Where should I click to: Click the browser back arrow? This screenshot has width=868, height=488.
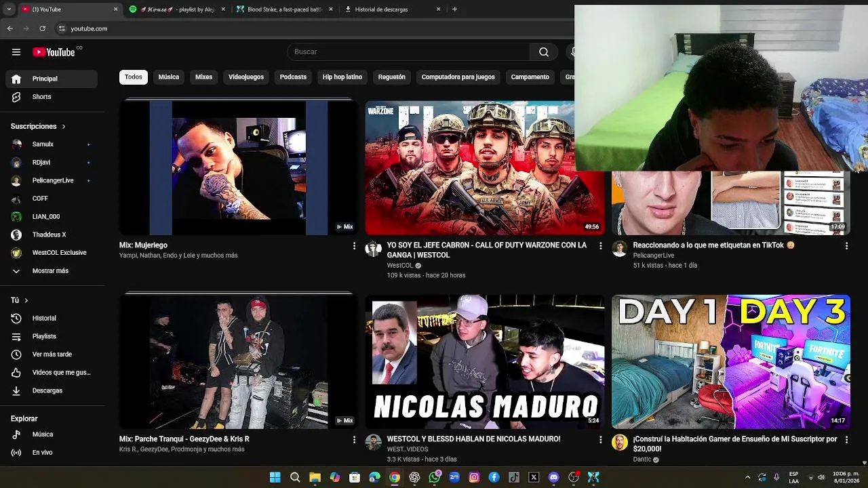pyautogui.click(x=10, y=28)
